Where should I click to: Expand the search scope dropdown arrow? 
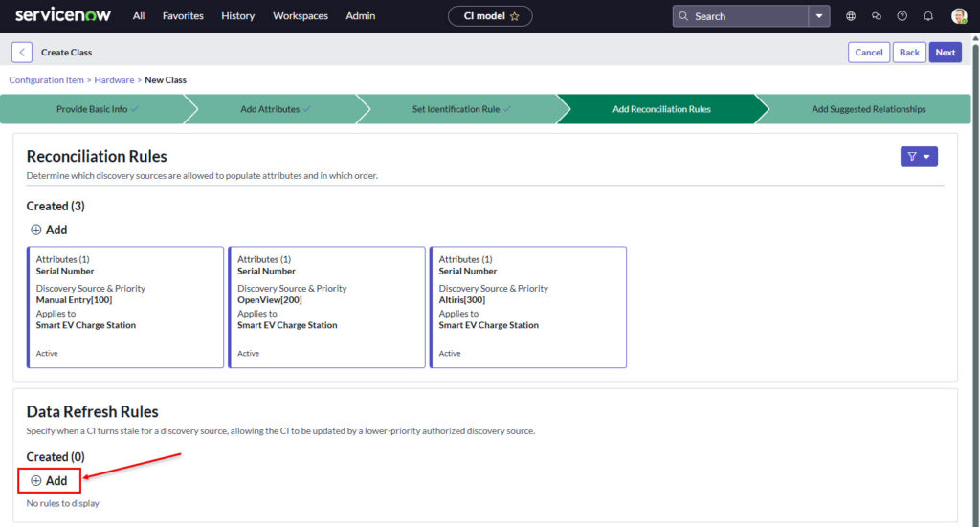(x=819, y=16)
